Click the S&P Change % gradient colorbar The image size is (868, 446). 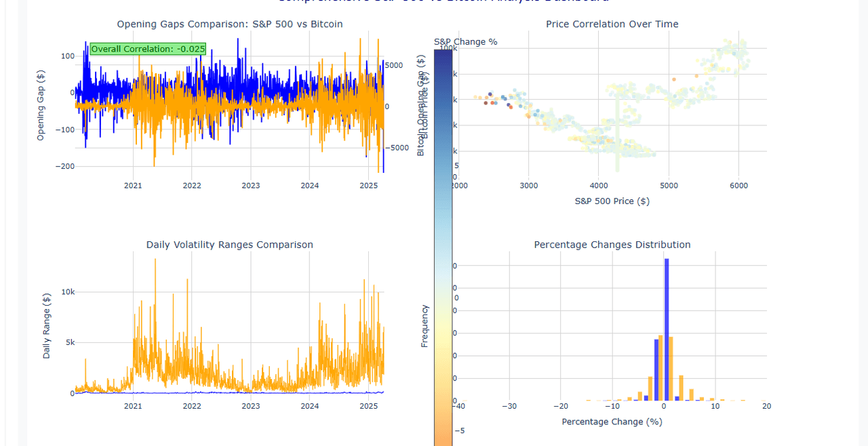pyautogui.click(x=443, y=247)
